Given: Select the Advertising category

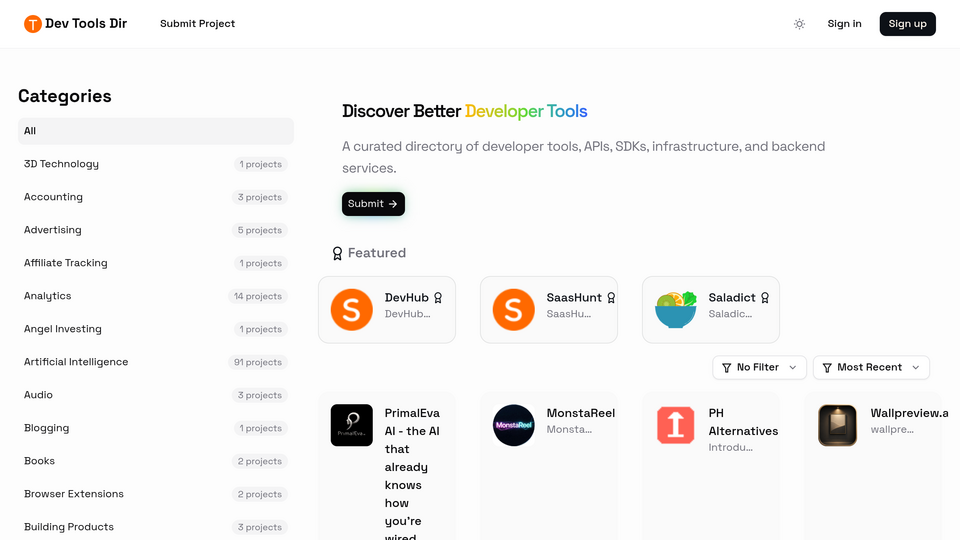Looking at the screenshot, I should pos(156,230).
